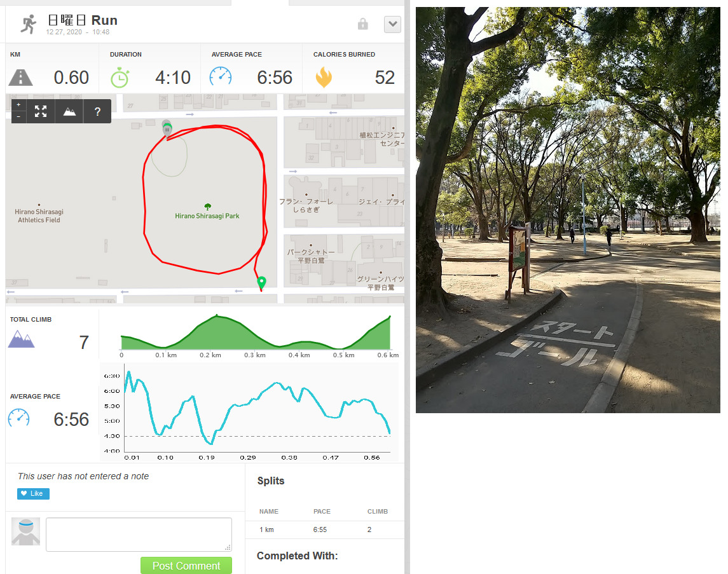Click the start pin on route

pos(167,128)
